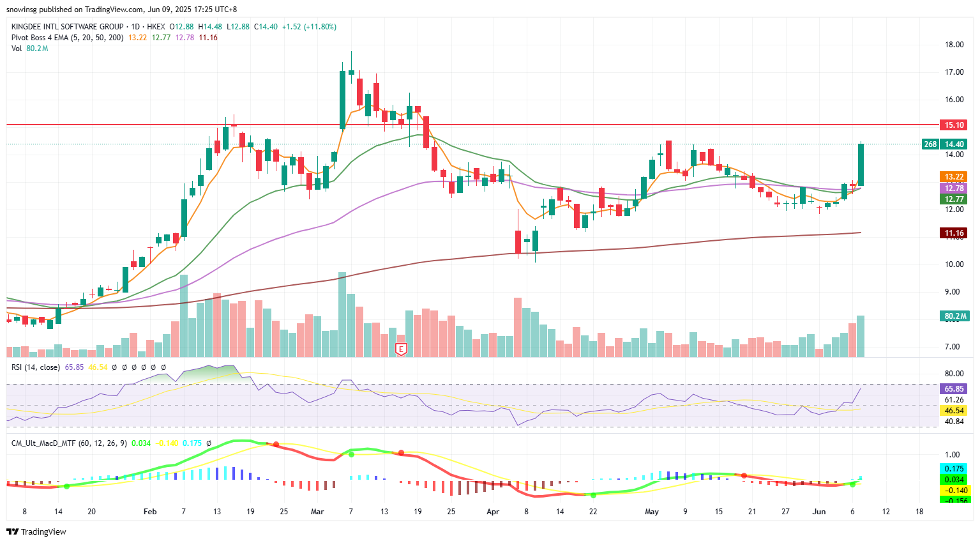Click the 10.00 price axis label
Screen dimensions: 980x543
(x=954, y=264)
